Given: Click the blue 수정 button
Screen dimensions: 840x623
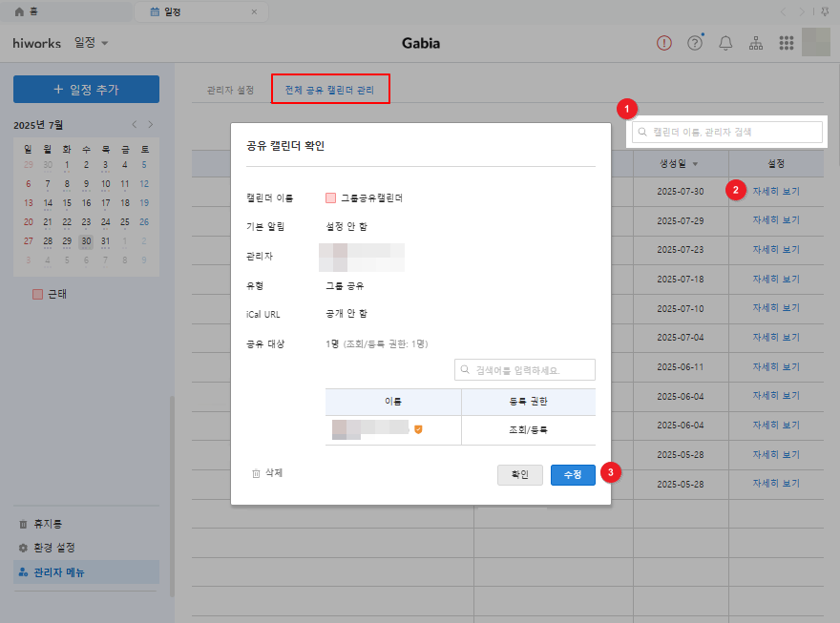Looking at the screenshot, I should click(x=573, y=474).
